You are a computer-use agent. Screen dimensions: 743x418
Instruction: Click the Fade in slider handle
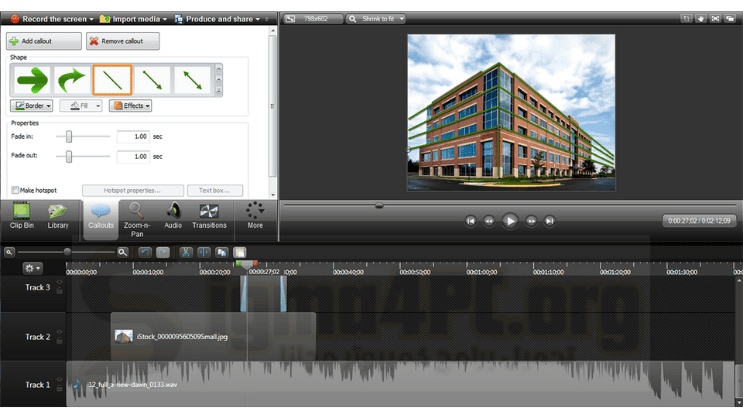coord(69,136)
